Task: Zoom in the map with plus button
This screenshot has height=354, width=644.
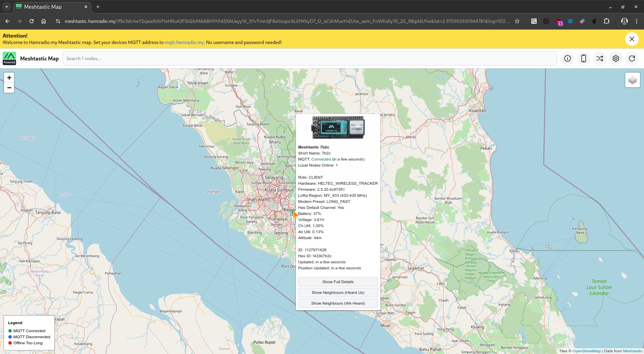Action: pos(9,78)
